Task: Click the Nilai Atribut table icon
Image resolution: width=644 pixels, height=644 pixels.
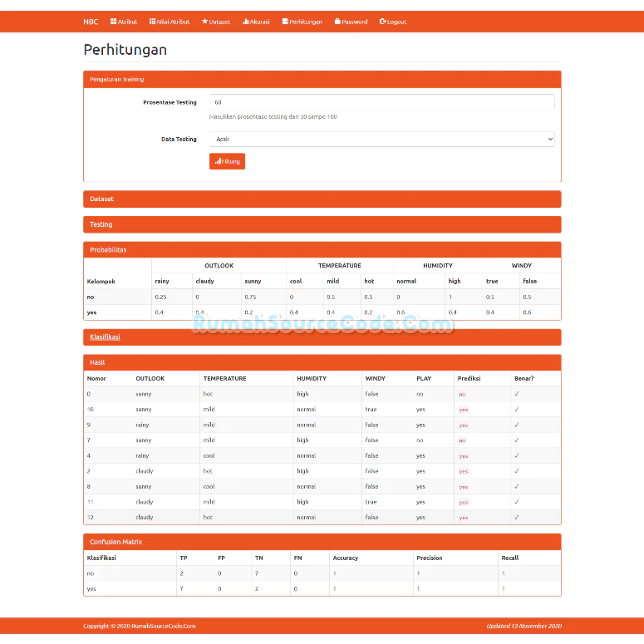Action: coord(152,22)
